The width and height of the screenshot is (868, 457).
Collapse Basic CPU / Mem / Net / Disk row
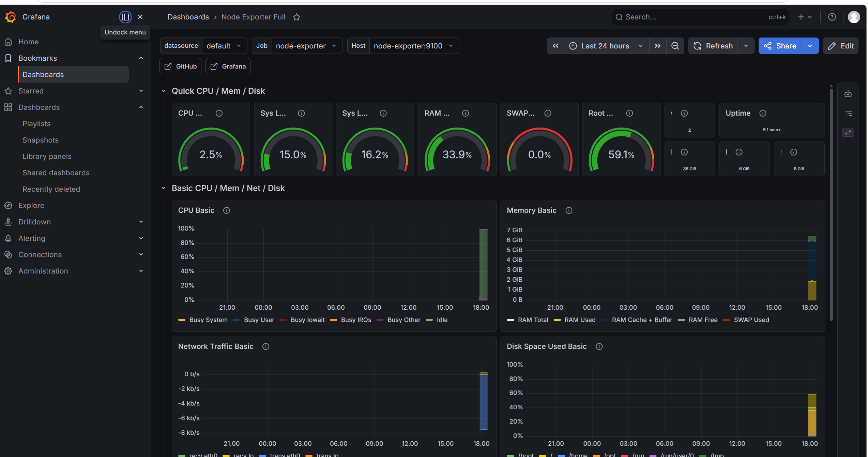164,188
